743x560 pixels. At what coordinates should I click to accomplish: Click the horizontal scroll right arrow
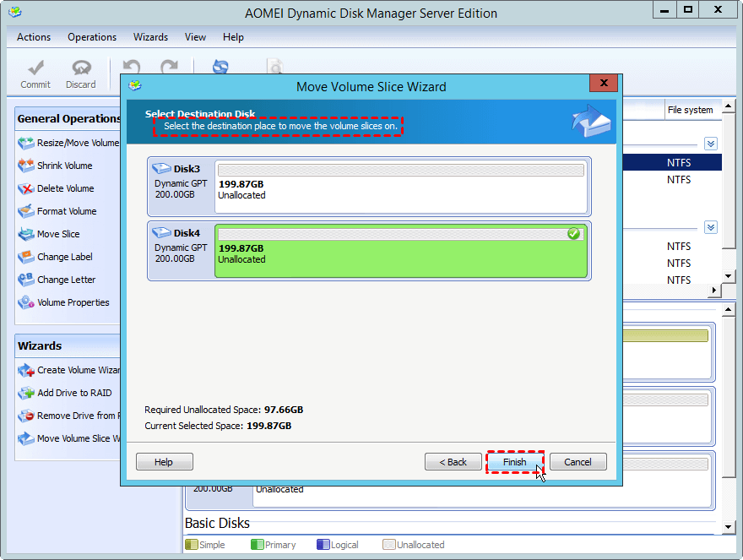(713, 290)
